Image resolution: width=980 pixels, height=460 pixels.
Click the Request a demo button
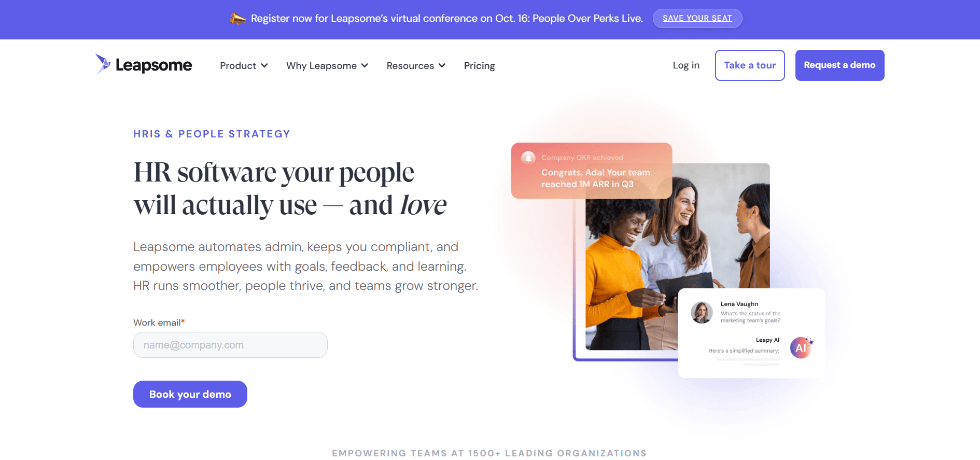coord(839,65)
